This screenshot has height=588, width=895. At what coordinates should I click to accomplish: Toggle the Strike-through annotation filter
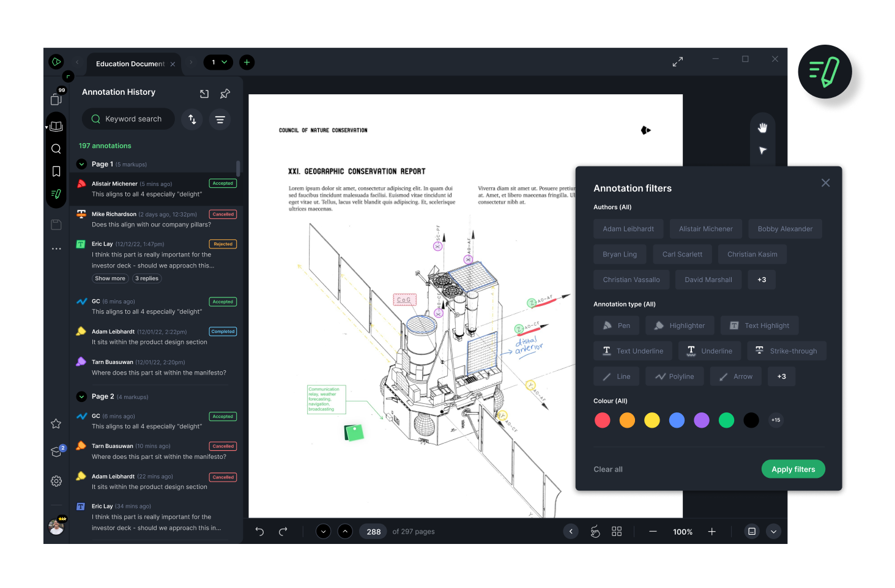point(787,350)
